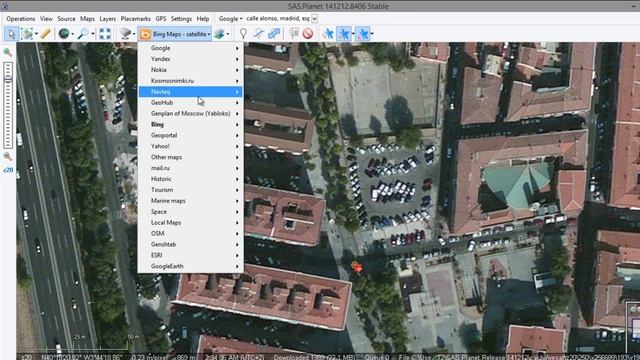Viewport: 640px width, 360px height.
Task: Click the magnifier go-to icon
Action: [x=83, y=34]
